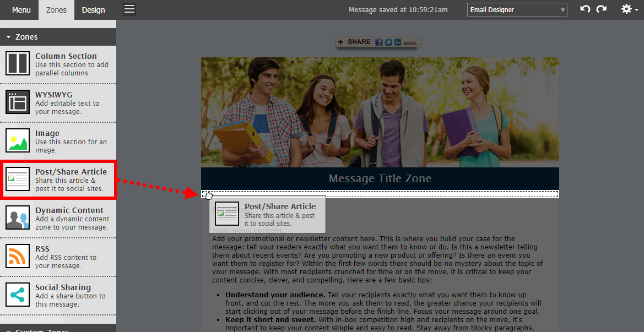This screenshot has height=332, width=644.
Task: Click the bold 'Understand your audience.' text
Action: pyautogui.click(x=275, y=295)
